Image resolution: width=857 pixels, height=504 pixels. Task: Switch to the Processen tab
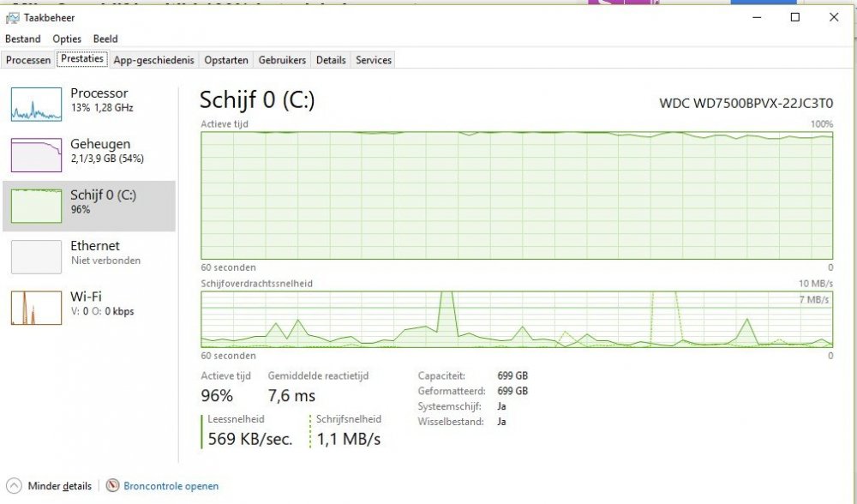click(x=28, y=60)
